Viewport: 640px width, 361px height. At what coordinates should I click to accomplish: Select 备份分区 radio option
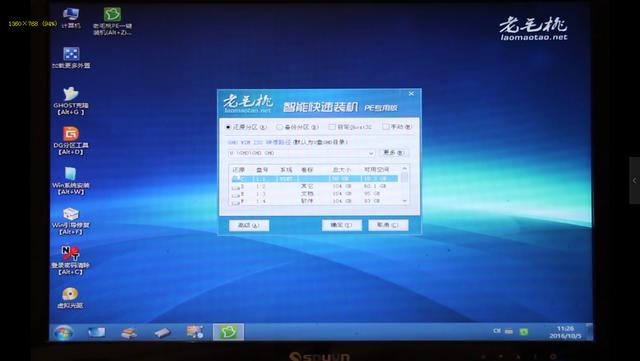tap(297, 127)
